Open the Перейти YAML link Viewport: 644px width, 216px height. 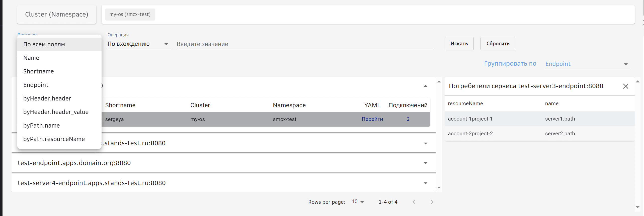[372, 119]
